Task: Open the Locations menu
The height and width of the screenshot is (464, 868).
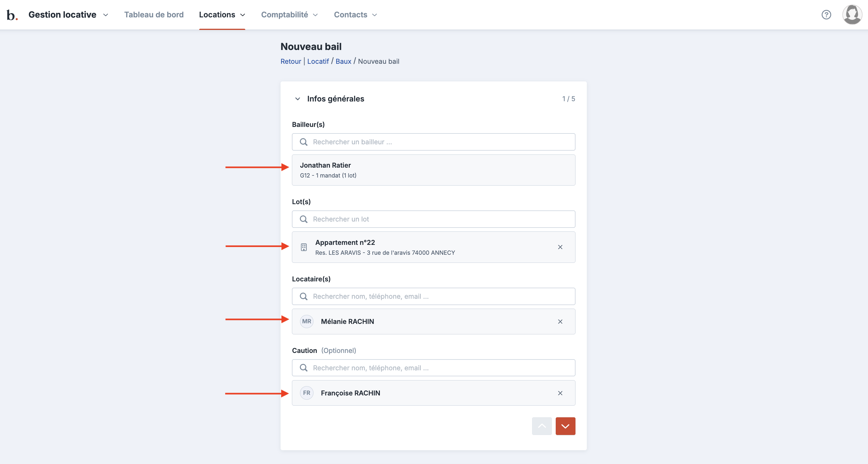Action: [222, 15]
